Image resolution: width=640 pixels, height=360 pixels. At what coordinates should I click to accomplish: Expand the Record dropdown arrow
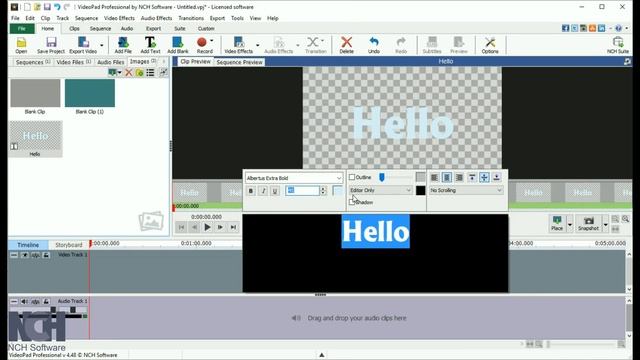[212, 41]
